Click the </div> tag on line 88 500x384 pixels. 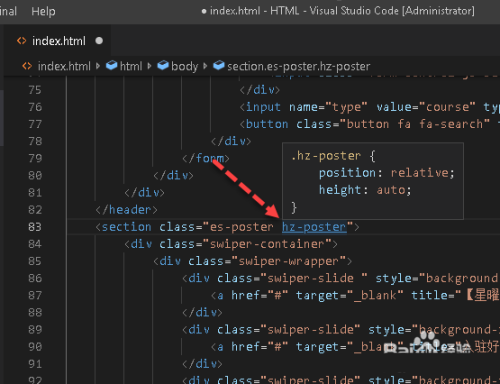pos(202,313)
